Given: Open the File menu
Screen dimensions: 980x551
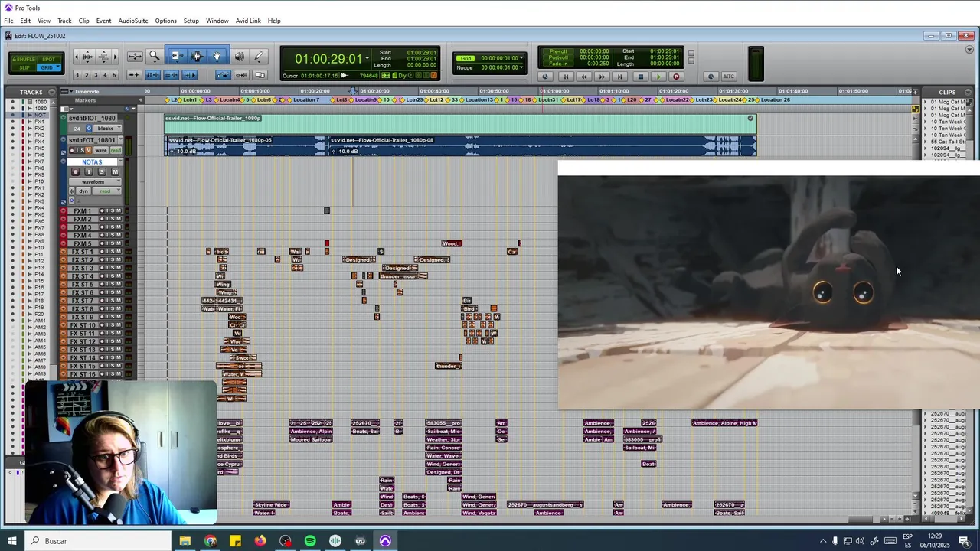Looking at the screenshot, I should tap(8, 21).
